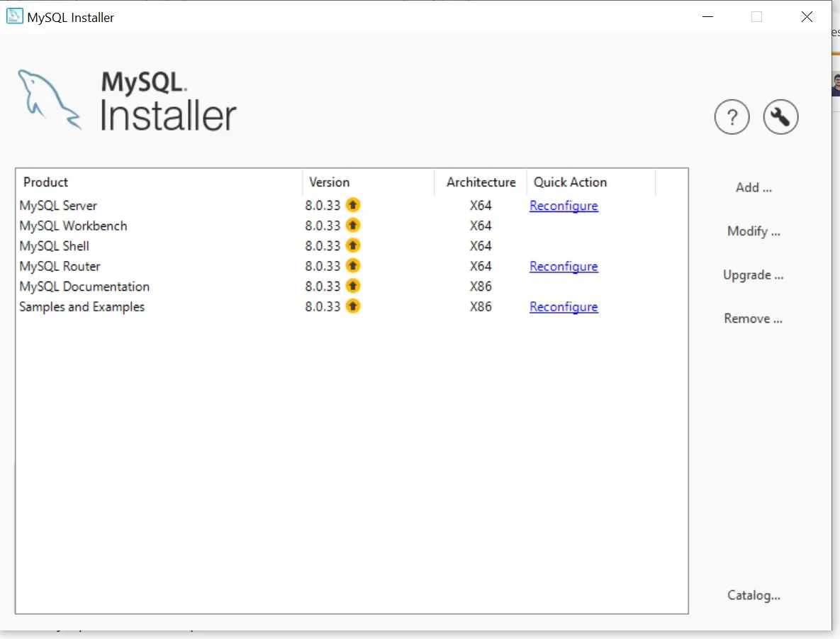Select the MySQL Workbench row
Image resolution: width=840 pixels, height=639 pixels.
[352, 226]
